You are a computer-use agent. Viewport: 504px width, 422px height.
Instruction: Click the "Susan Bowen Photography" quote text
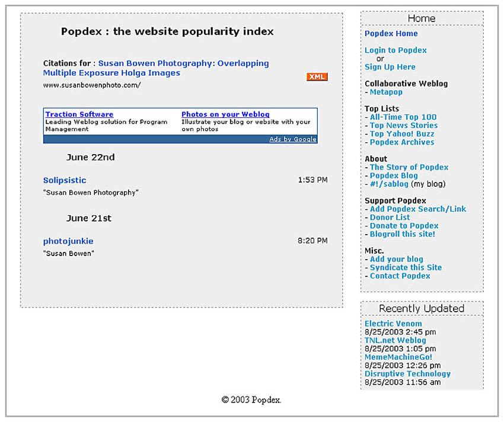tap(91, 193)
